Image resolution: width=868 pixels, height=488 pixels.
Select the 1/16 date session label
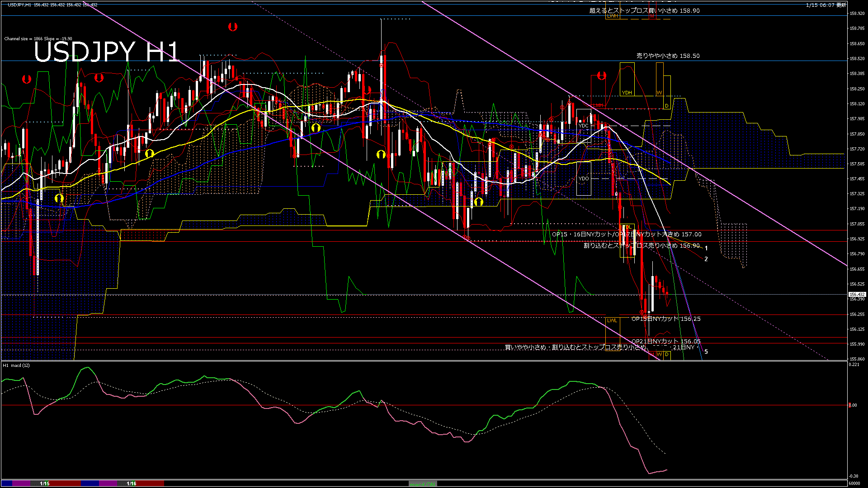pos(132,483)
